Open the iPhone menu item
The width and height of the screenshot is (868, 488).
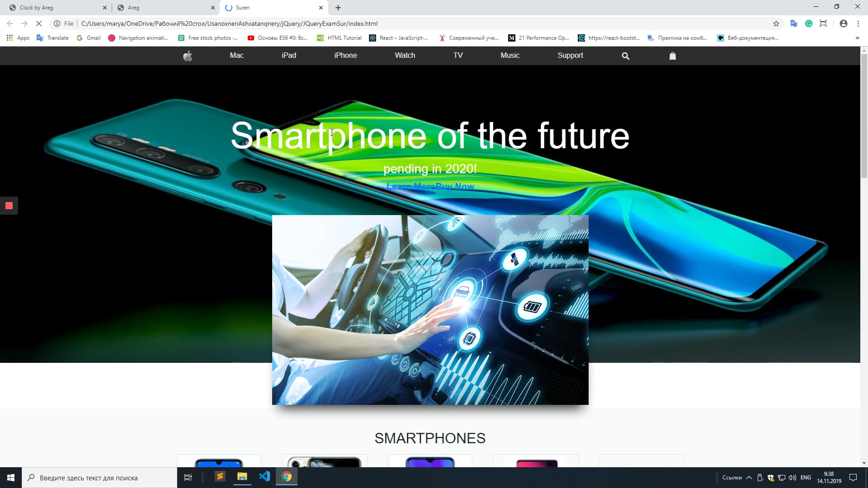click(345, 55)
